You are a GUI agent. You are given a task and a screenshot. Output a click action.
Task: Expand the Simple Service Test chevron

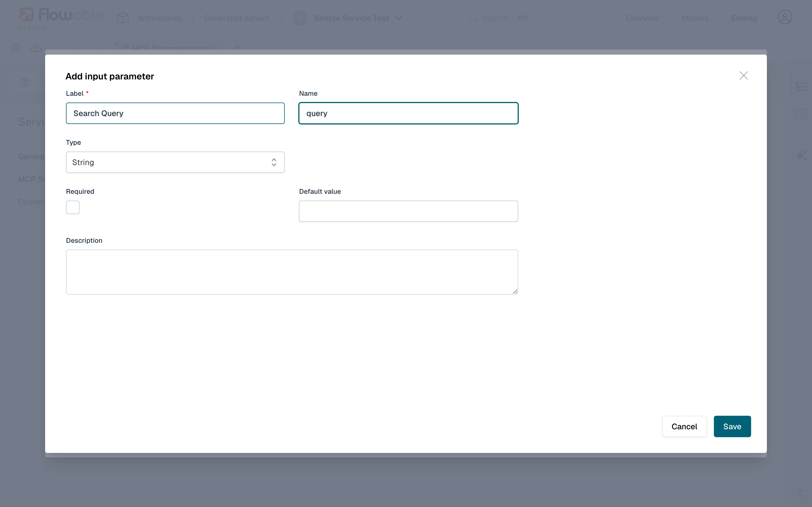[x=399, y=18]
